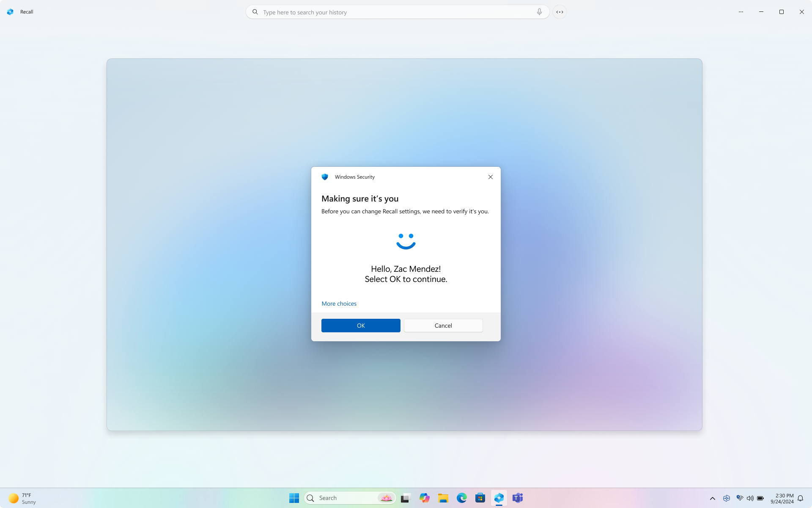Click Cancel to dismiss security dialog

tap(443, 326)
